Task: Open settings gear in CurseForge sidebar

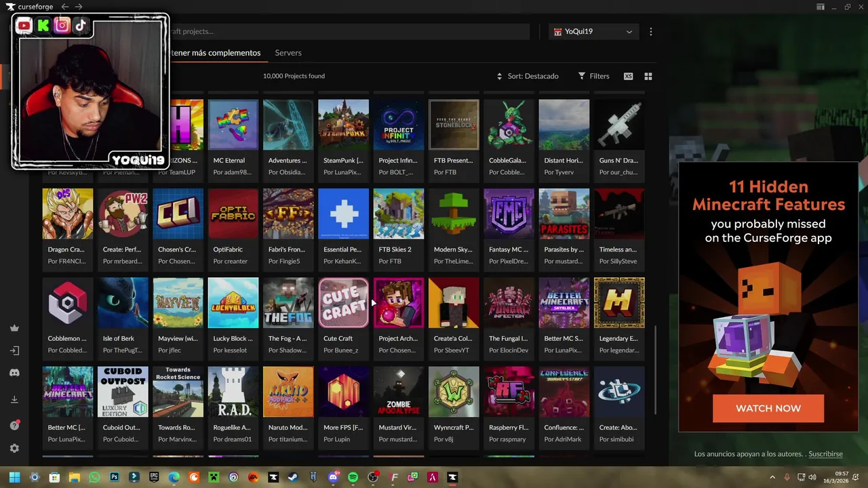Action: 14,449
